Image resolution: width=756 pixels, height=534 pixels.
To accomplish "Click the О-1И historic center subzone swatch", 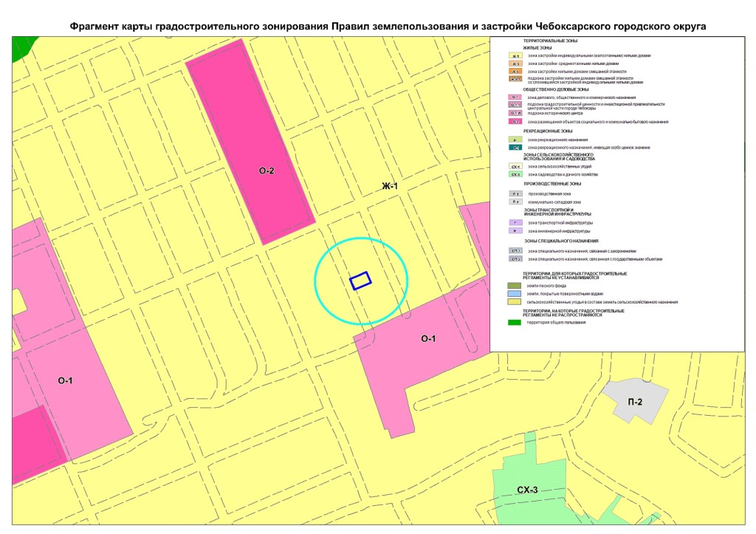I will (x=516, y=113).
